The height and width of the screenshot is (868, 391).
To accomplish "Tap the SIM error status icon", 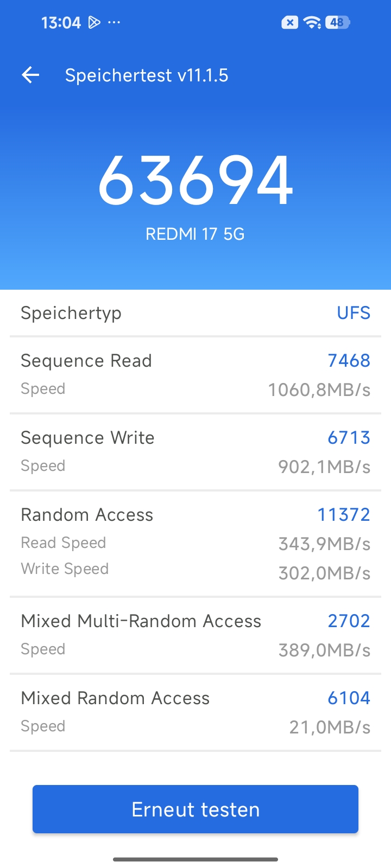I will click(289, 22).
